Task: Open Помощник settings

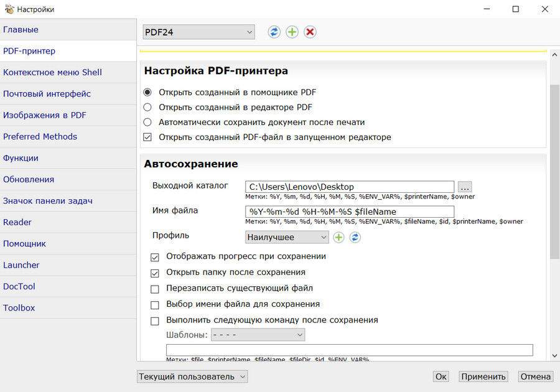Action: tap(68, 244)
